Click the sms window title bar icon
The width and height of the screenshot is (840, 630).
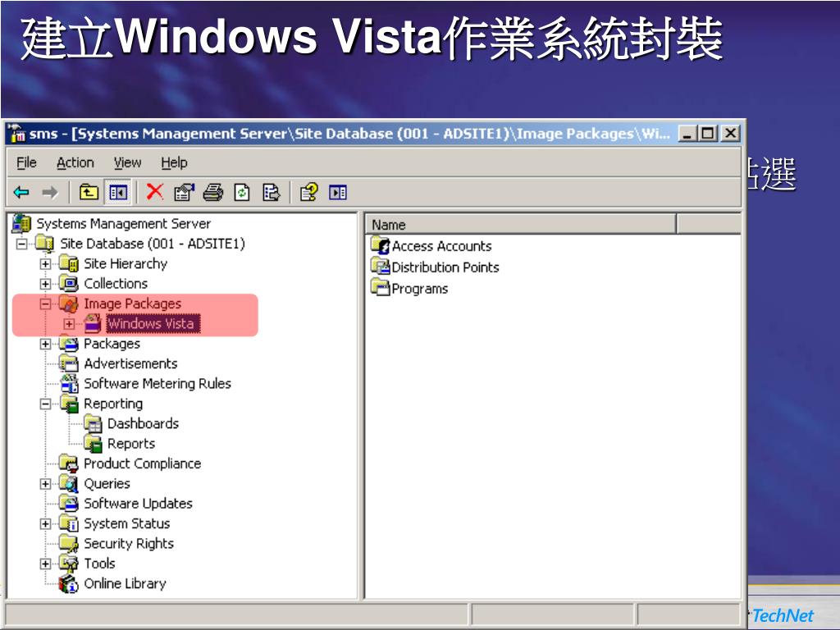[x=16, y=133]
